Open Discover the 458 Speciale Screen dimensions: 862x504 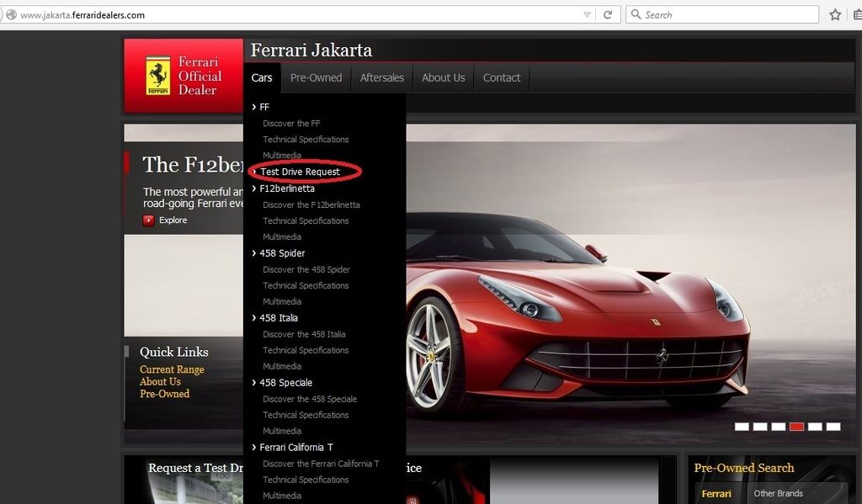click(x=310, y=399)
